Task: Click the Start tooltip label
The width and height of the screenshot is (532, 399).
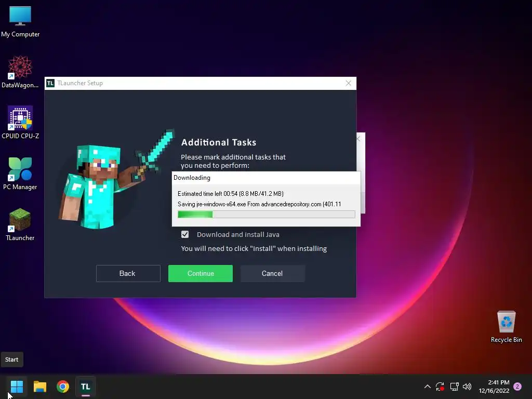Action: [x=12, y=360]
